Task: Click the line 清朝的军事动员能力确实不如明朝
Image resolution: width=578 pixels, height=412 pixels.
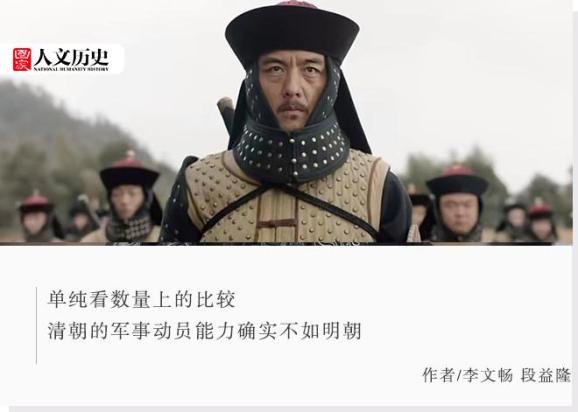Action: click(x=205, y=331)
